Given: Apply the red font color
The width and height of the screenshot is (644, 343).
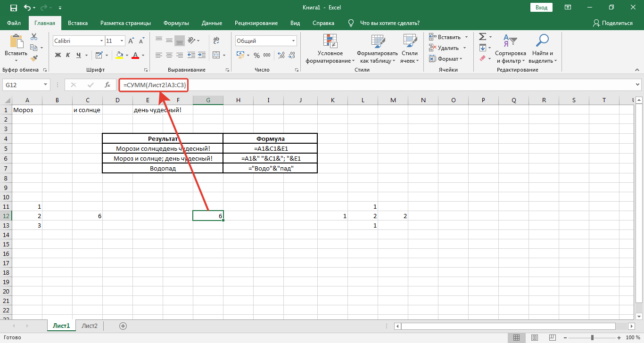Looking at the screenshot, I should [x=135, y=55].
